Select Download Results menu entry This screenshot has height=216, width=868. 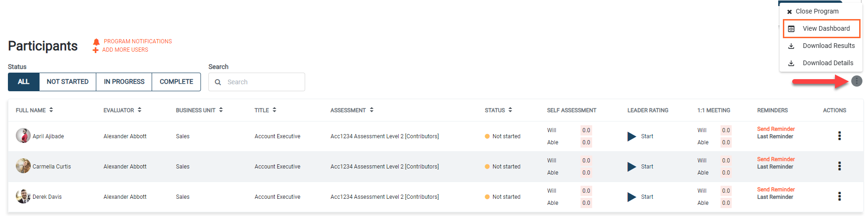tap(821, 46)
